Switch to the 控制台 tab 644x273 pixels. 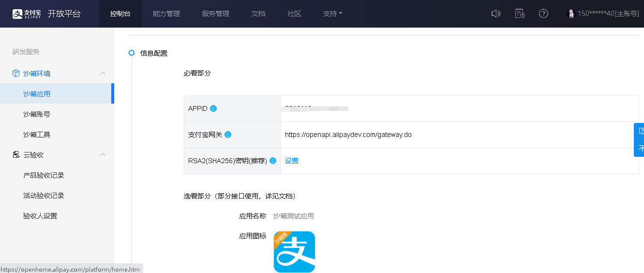[x=120, y=14]
